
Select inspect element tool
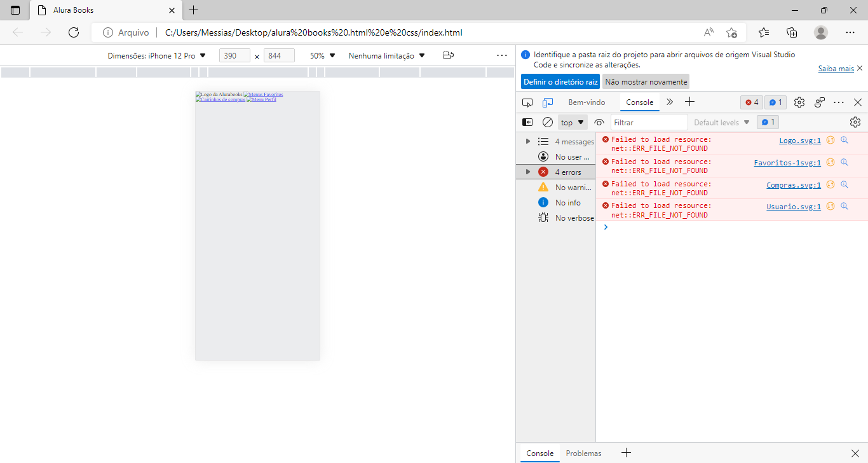527,102
